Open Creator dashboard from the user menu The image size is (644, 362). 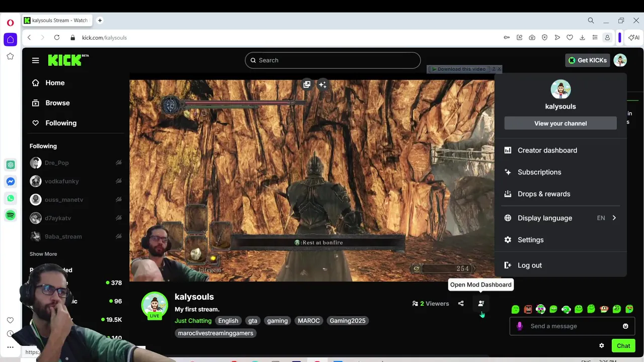click(560, 150)
